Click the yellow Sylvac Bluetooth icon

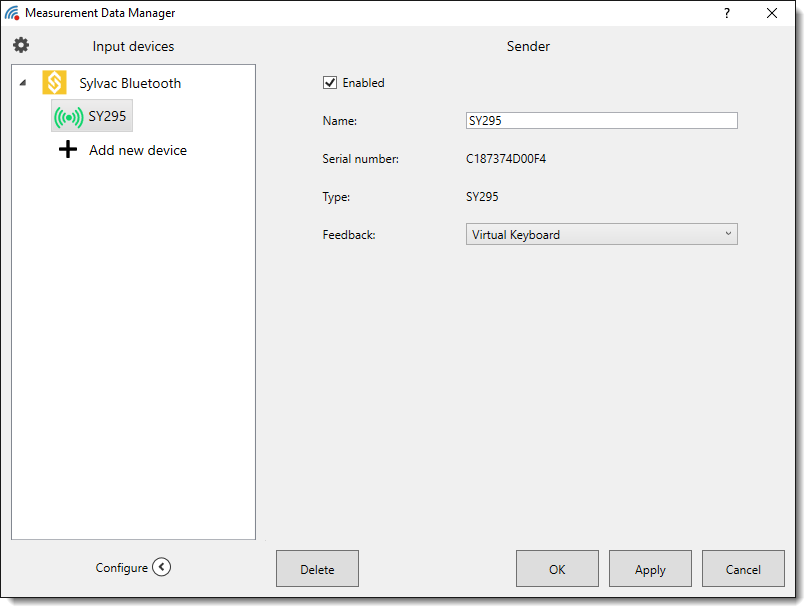(x=55, y=83)
